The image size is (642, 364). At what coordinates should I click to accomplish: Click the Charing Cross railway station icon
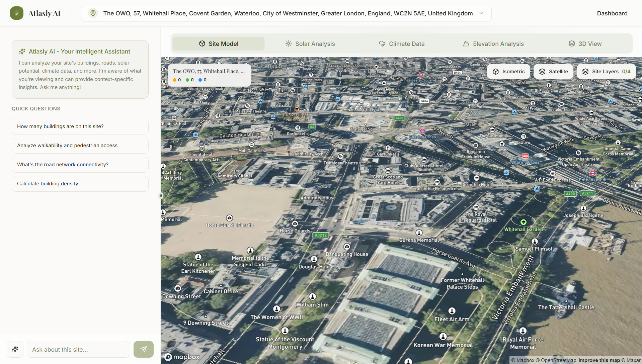tap(526, 156)
